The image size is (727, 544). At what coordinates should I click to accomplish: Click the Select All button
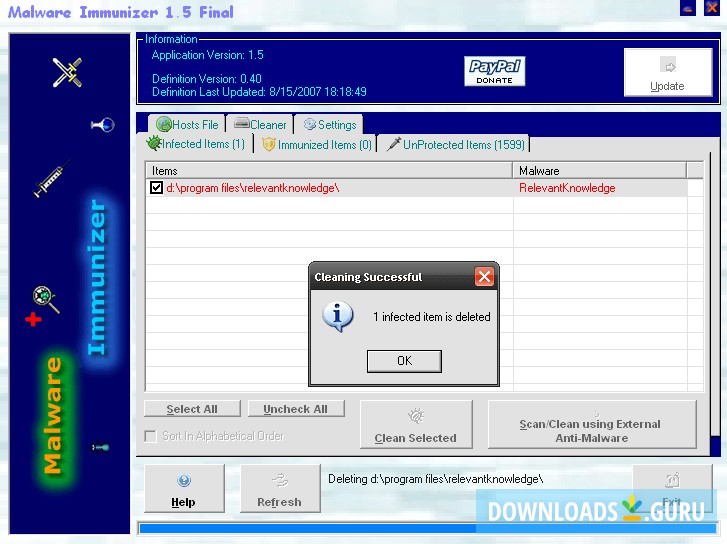pyautogui.click(x=192, y=409)
